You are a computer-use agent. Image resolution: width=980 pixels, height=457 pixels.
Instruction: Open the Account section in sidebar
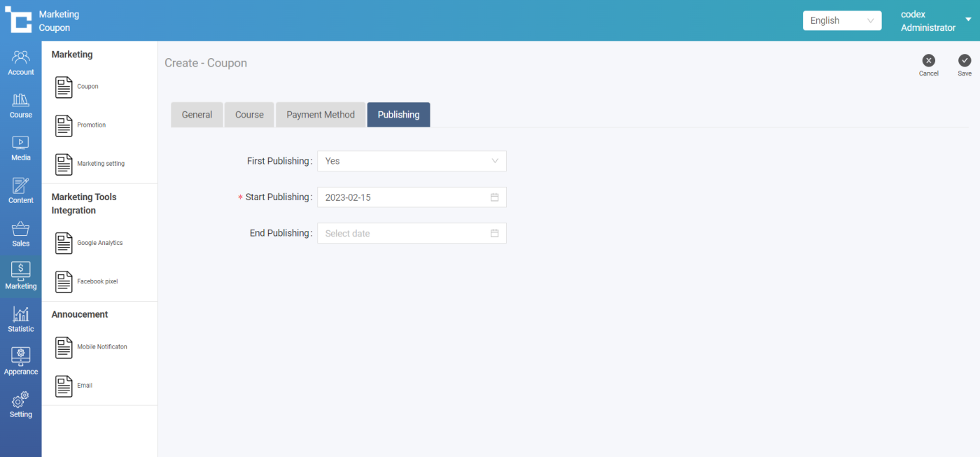pos(21,58)
